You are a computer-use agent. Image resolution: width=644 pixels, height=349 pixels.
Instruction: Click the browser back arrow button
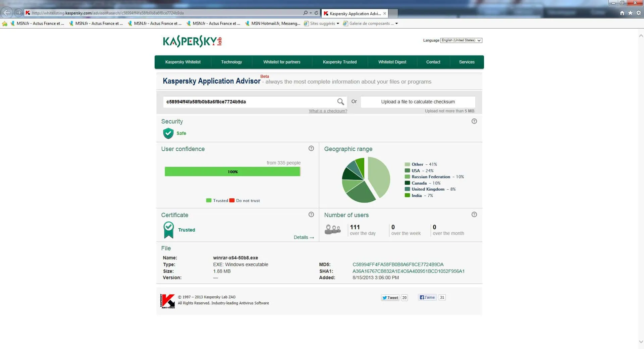7,13
